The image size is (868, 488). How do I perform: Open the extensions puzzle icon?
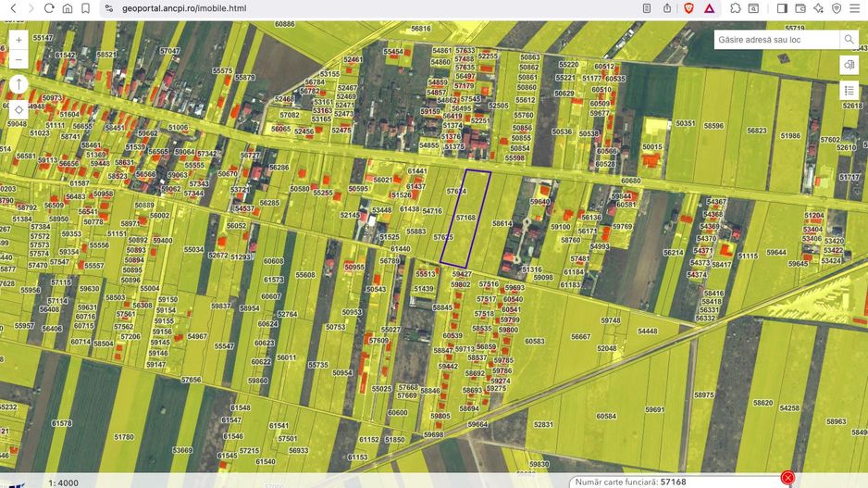click(x=735, y=8)
